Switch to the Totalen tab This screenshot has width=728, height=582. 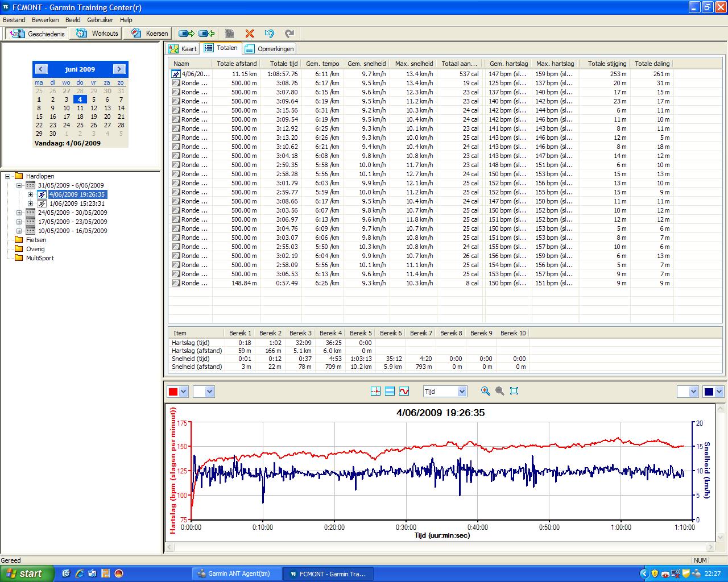coord(221,48)
